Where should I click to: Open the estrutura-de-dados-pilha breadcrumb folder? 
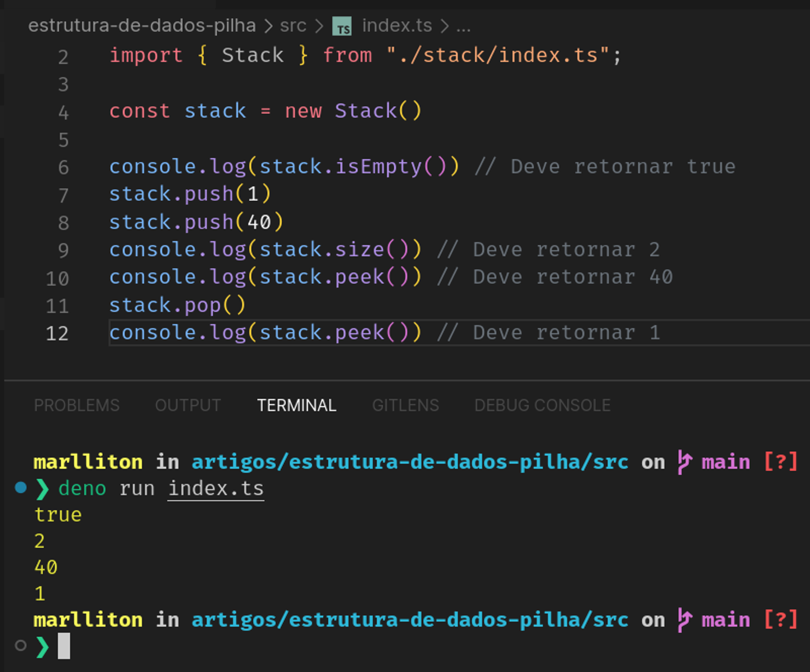pos(142,26)
